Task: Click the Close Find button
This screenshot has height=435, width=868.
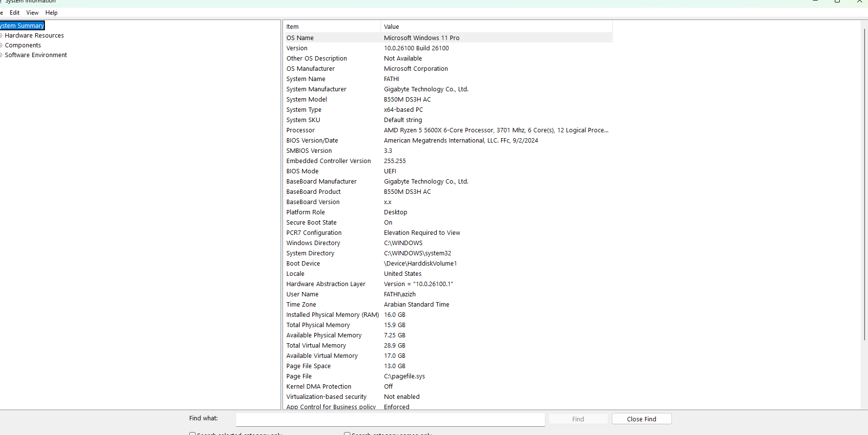Action: pyautogui.click(x=642, y=419)
